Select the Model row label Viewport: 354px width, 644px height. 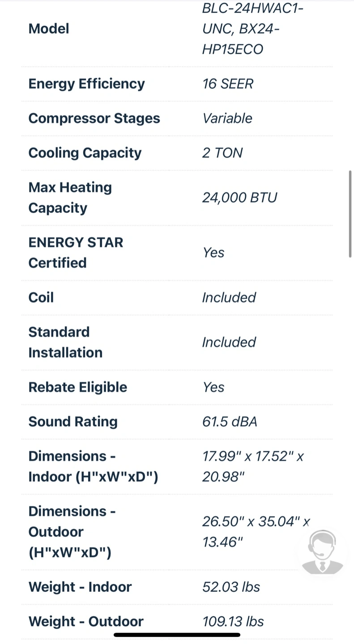pos(49,29)
